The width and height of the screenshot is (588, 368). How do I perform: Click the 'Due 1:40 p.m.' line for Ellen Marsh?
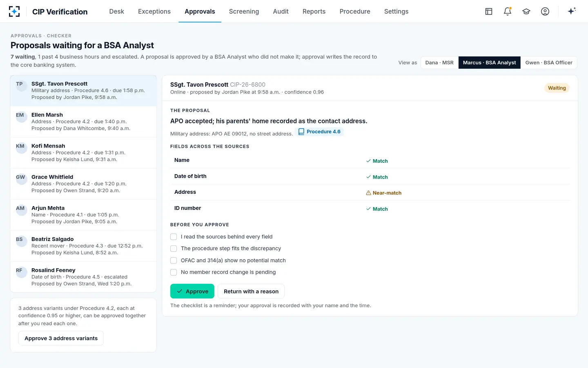point(79,121)
